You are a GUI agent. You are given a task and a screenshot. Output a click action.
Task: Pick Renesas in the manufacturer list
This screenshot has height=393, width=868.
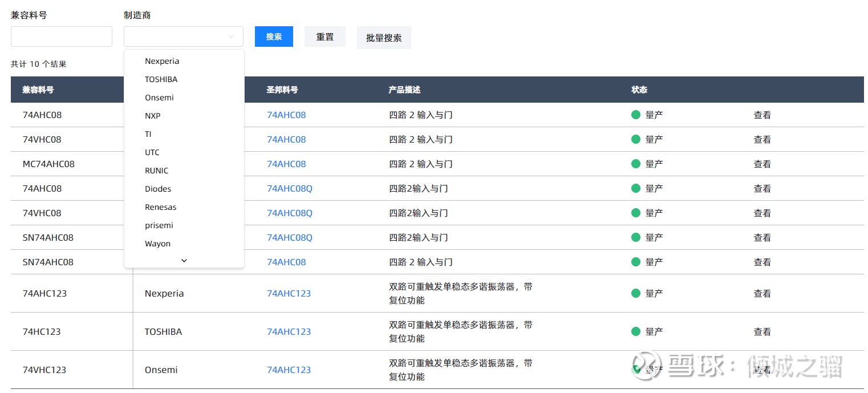coord(160,207)
